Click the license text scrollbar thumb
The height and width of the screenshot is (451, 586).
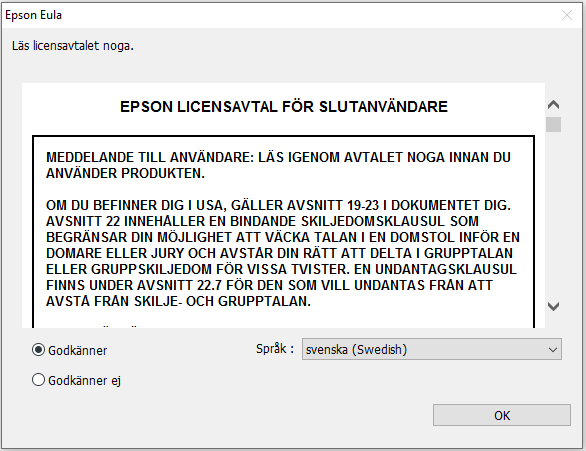[553, 124]
